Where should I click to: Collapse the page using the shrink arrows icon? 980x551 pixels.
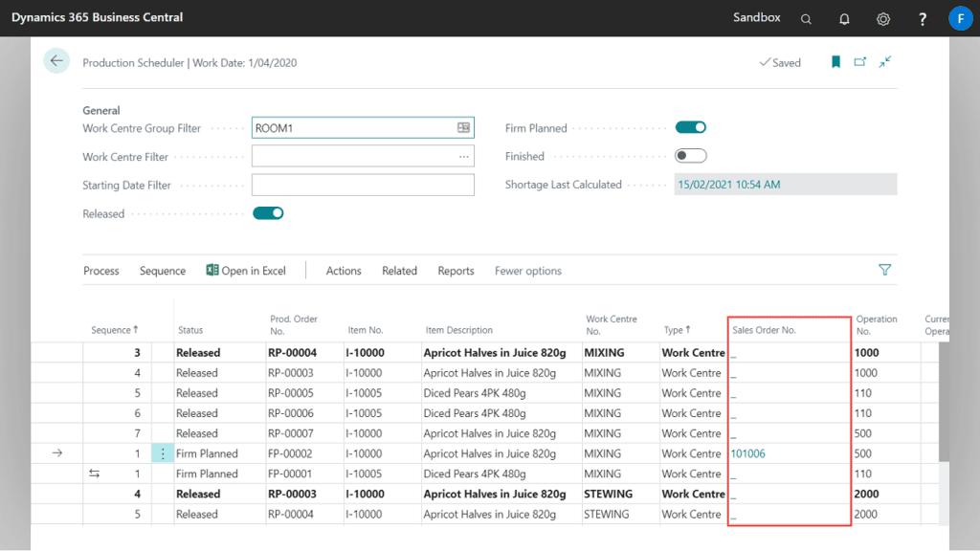tap(884, 61)
